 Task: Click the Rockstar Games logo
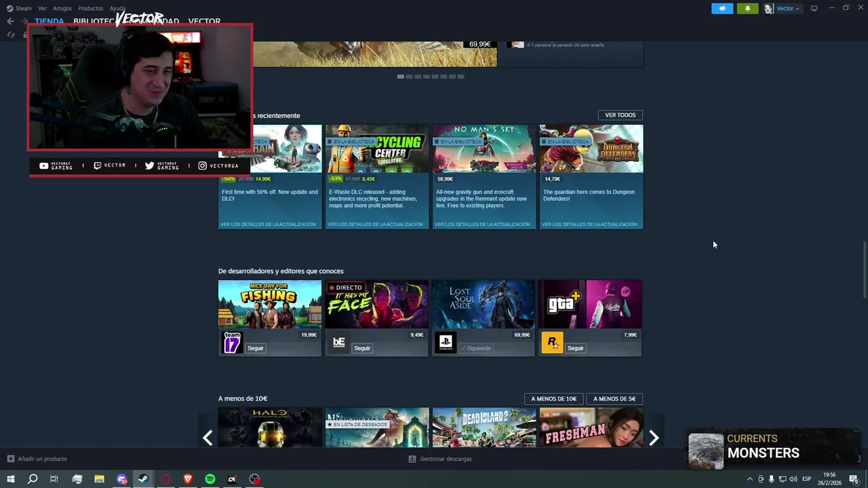[552, 343]
